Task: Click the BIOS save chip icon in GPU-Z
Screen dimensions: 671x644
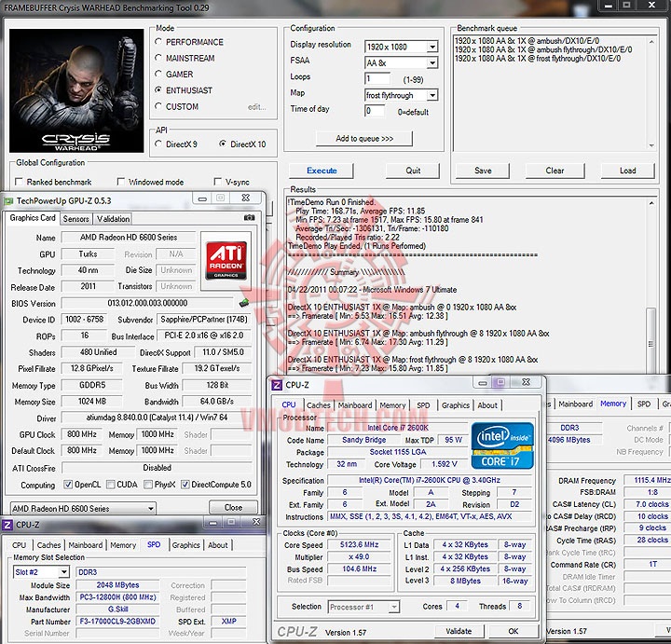Action: pyautogui.click(x=244, y=303)
